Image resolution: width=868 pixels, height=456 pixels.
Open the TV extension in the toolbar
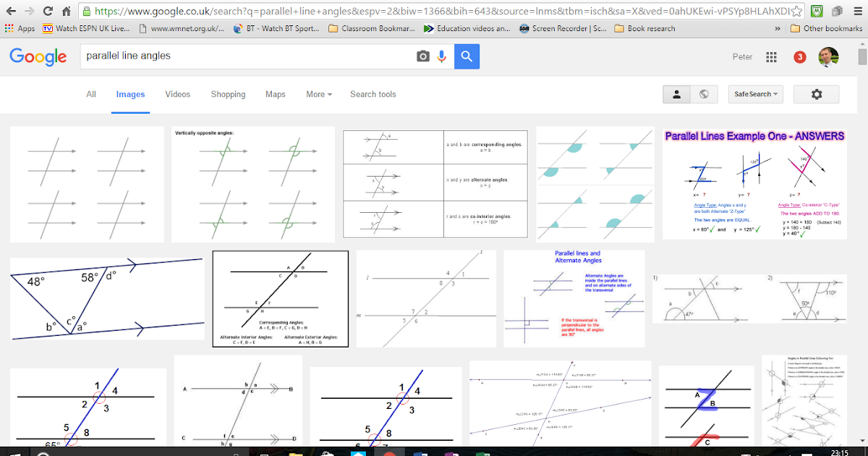(47, 28)
